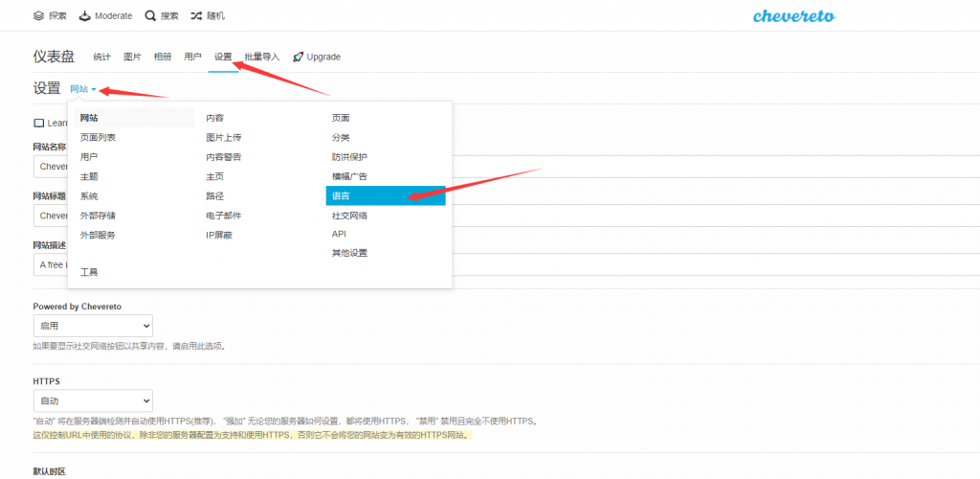Choose 图片上传 in the settings menu

click(223, 137)
